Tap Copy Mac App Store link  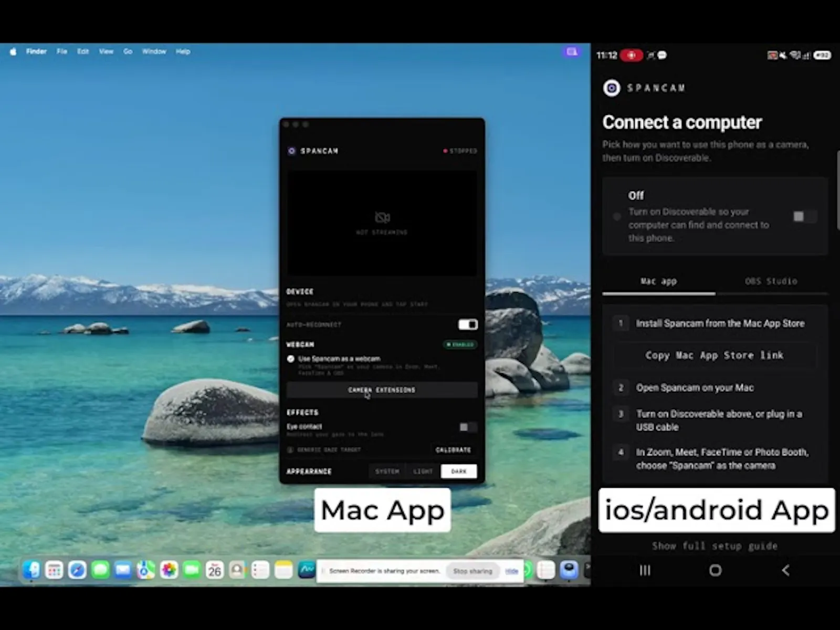[x=715, y=355]
